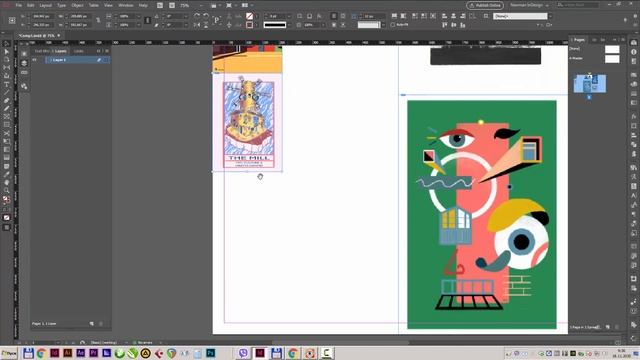Image resolution: width=640 pixels, height=360 pixels.
Task: Open the workspace switcher dropdown
Action: [529, 5]
